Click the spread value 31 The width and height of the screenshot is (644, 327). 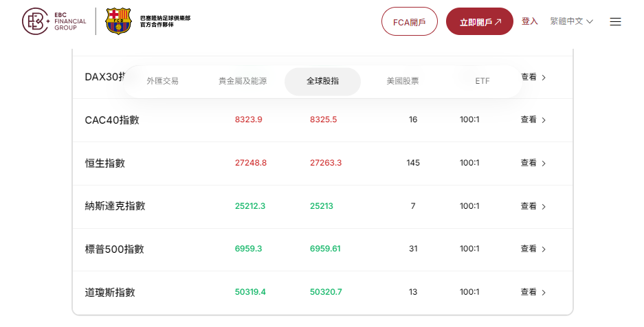pyautogui.click(x=413, y=249)
